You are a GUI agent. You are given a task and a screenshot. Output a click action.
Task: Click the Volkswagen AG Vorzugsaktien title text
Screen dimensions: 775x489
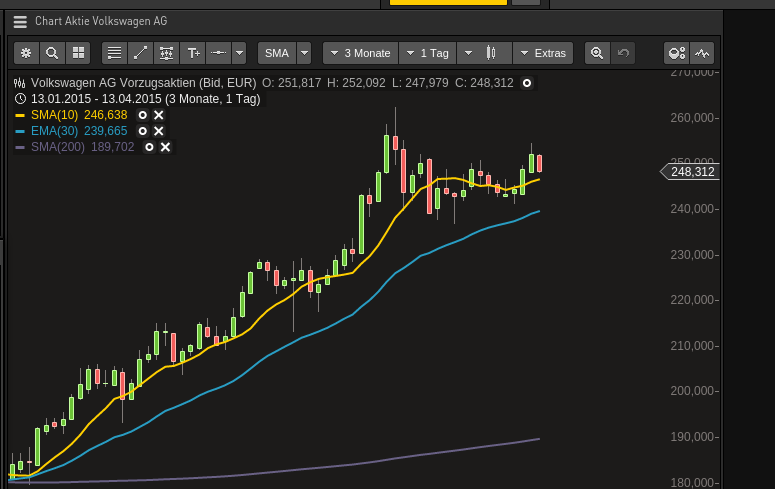point(143,83)
